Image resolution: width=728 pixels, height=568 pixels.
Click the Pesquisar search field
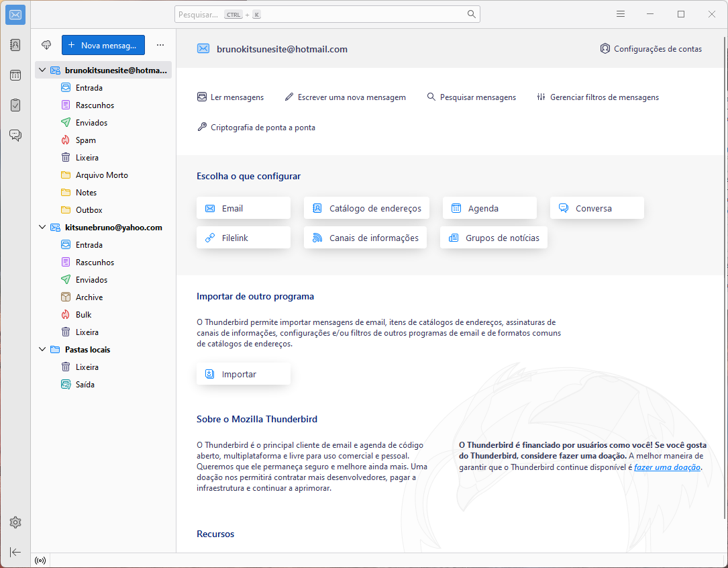[327, 14]
